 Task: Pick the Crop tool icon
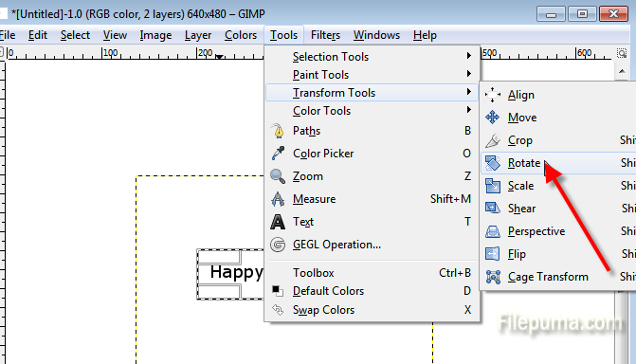[x=493, y=140]
